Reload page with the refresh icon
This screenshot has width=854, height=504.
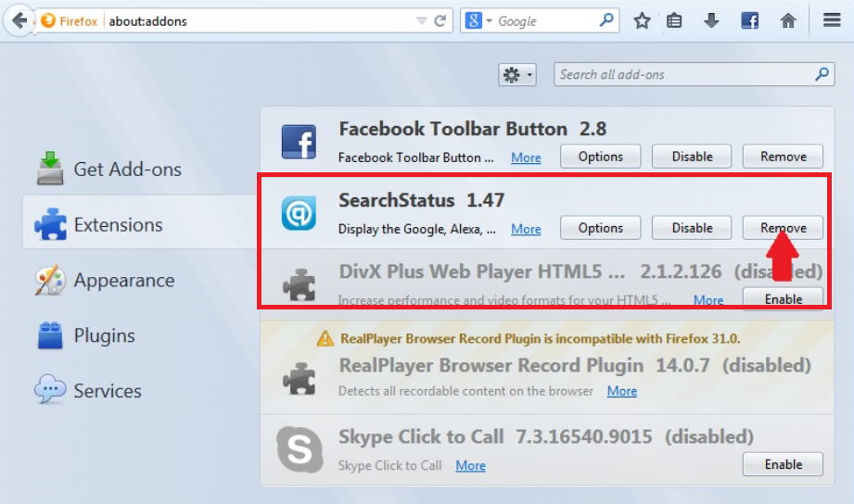tap(441, 20)
